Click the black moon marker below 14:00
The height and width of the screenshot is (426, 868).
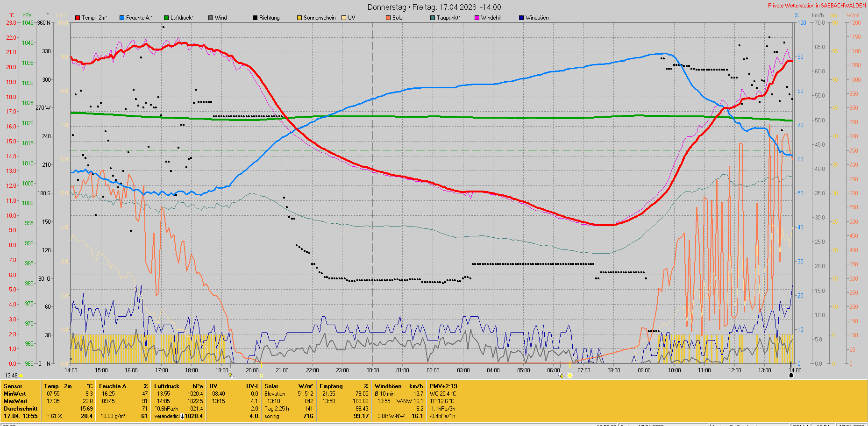(791, 376)
